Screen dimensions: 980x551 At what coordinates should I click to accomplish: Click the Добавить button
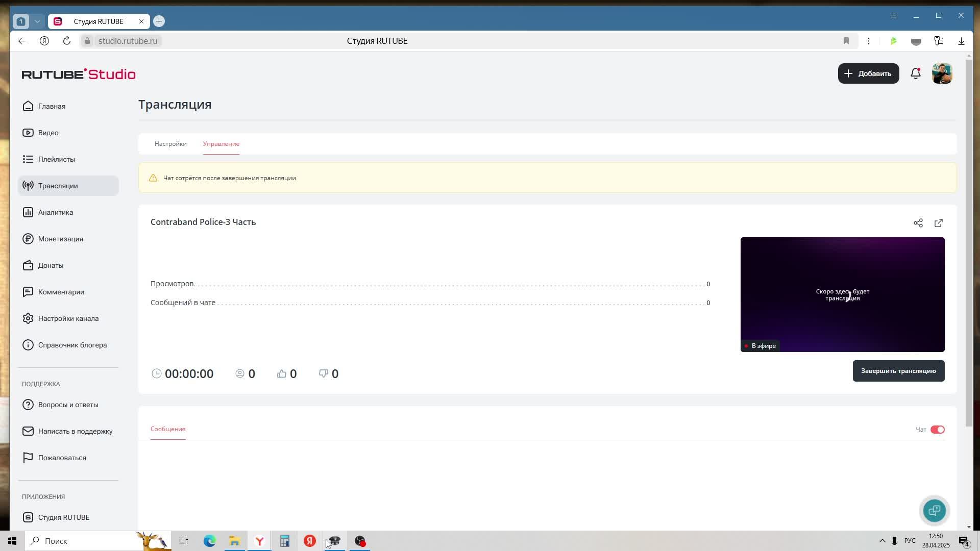(868, 73)
